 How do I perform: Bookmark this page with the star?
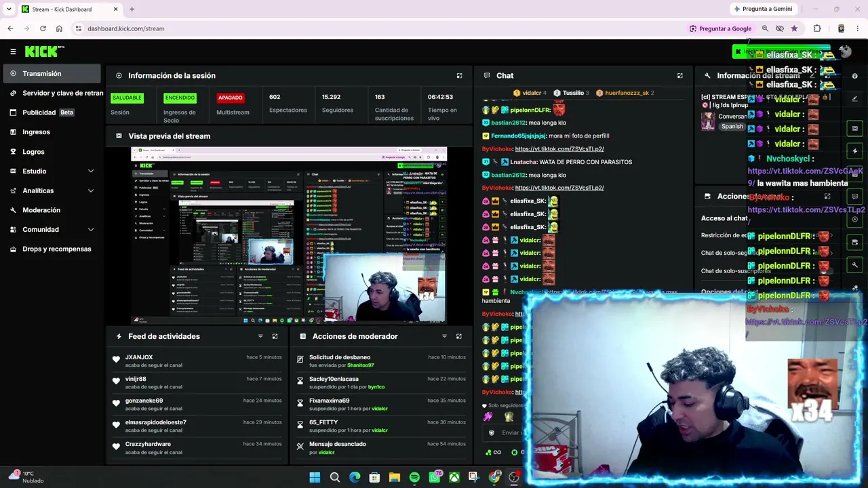tap(794, 28)
